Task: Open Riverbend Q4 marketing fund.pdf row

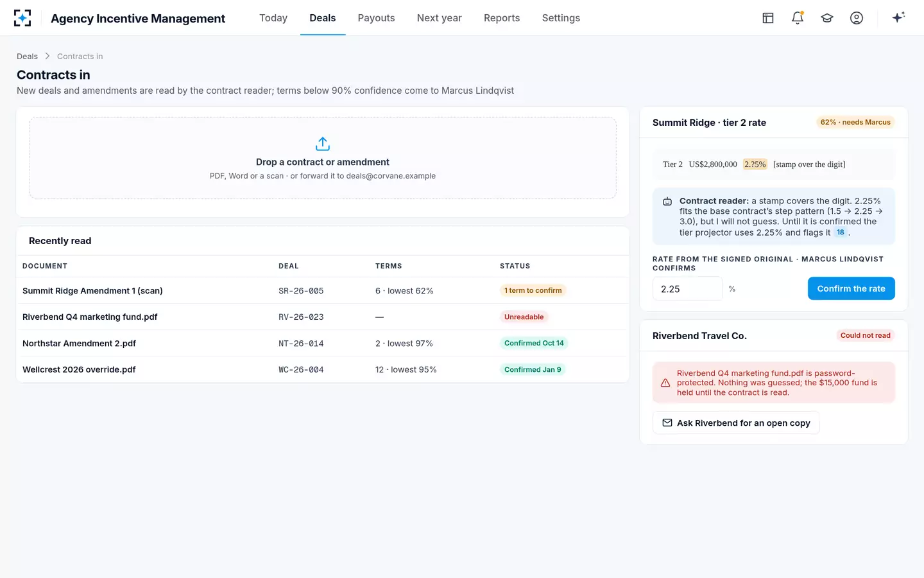Action: click(x=323, y=317)
